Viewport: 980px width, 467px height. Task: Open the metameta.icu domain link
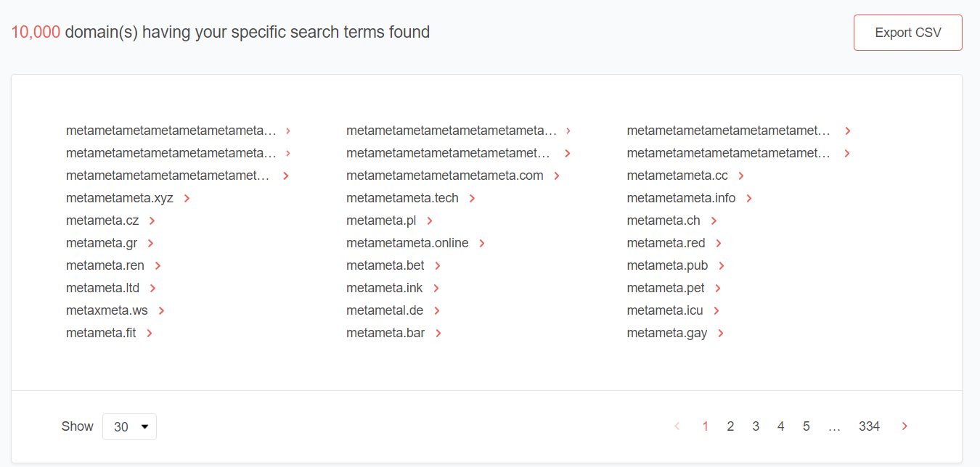click(665, 310)
